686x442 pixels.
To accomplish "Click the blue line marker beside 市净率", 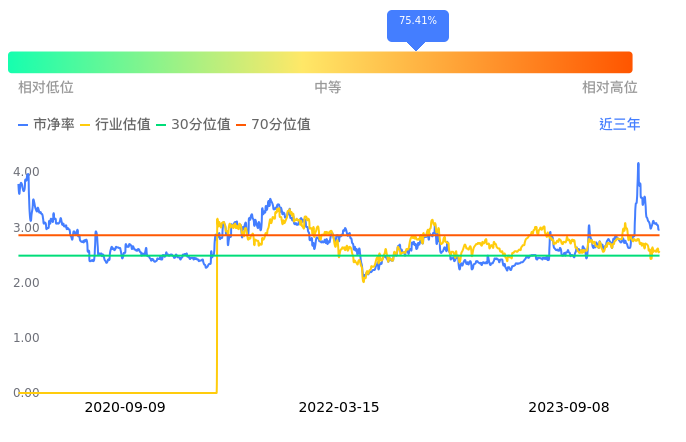I will point(24,125).
